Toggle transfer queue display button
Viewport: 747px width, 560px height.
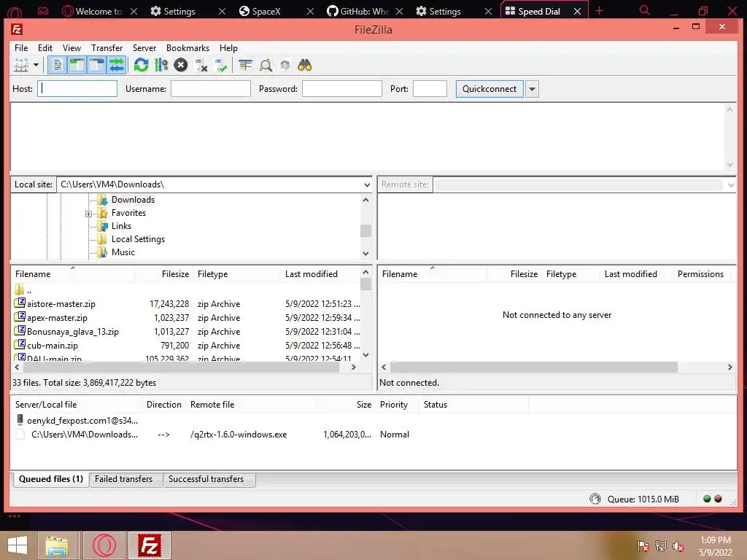click(x=116, y=65)
